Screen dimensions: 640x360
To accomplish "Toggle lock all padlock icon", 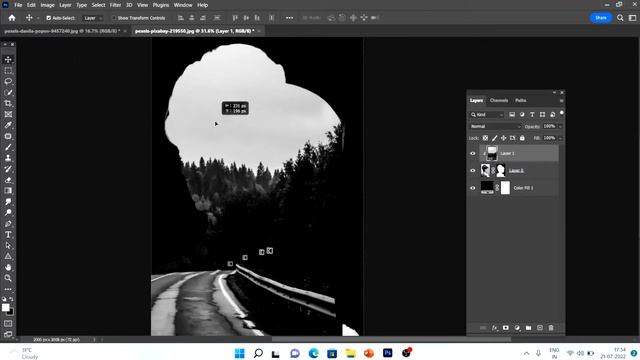I will click(x=522, y=138).
